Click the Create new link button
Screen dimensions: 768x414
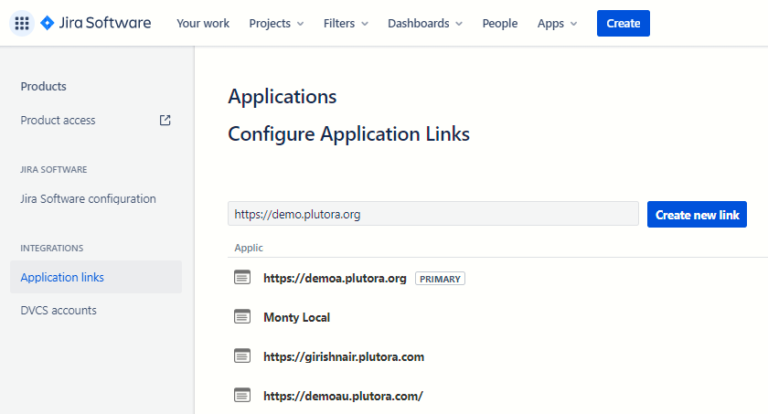click(696, 214)
